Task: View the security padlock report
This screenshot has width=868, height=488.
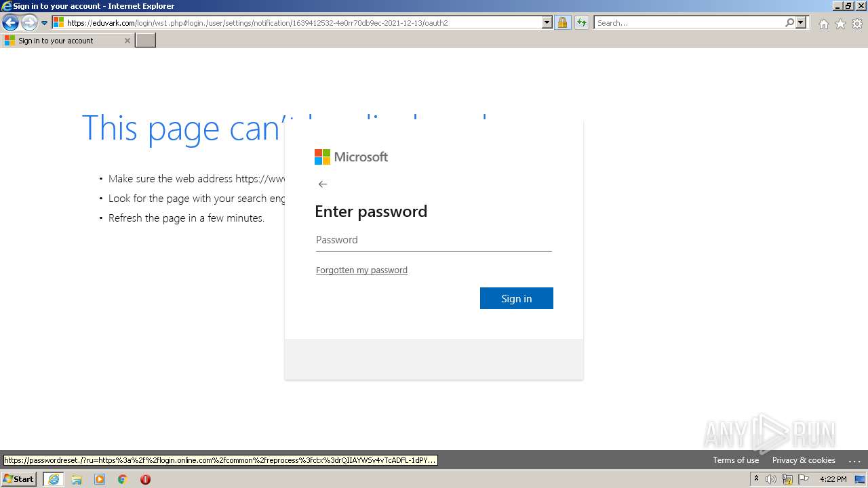Action: coord(562,23)
